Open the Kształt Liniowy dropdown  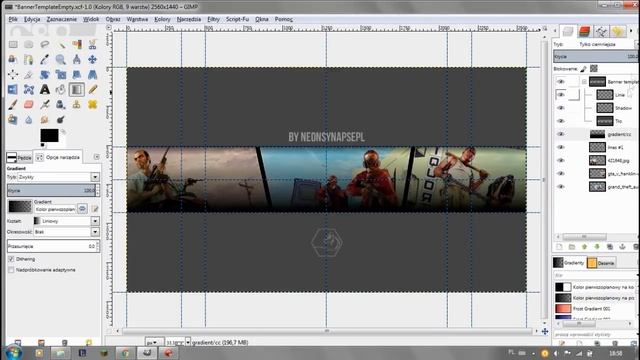point(95,221)
